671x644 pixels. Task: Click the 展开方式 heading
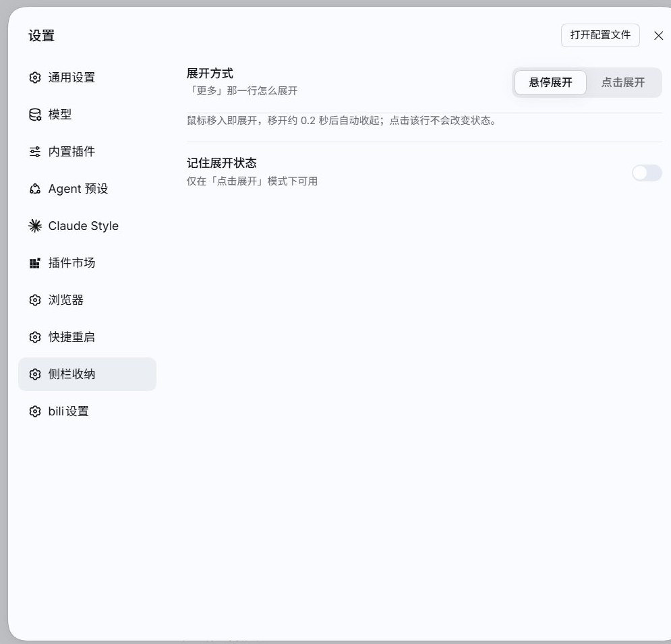pos(210,74)
